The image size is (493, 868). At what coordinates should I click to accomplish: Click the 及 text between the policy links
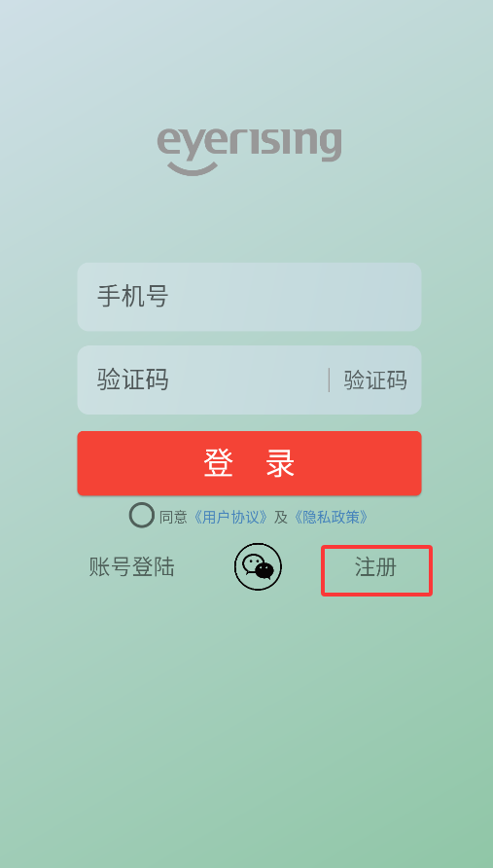click(281, 517)
